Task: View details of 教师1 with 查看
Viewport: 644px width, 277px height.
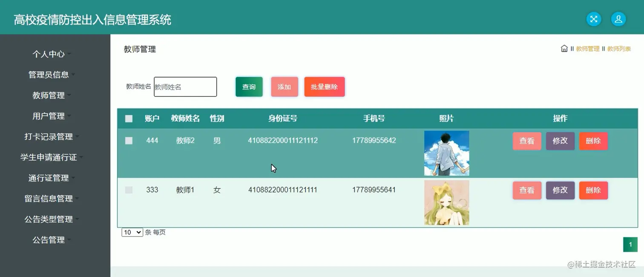Action: 527,190
